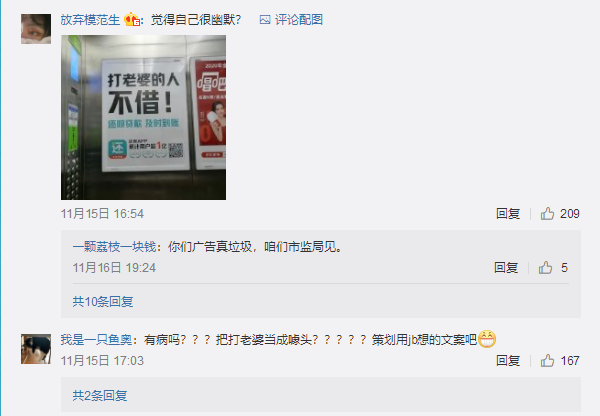
Task: Enlarge the elevator advertisement photo
Action: (143, 117)
